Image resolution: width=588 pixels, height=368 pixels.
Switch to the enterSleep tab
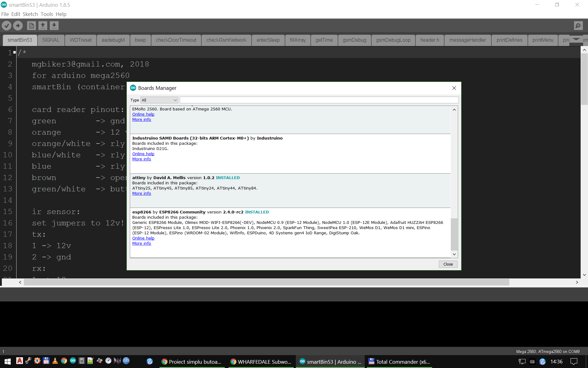coord(268,40)
